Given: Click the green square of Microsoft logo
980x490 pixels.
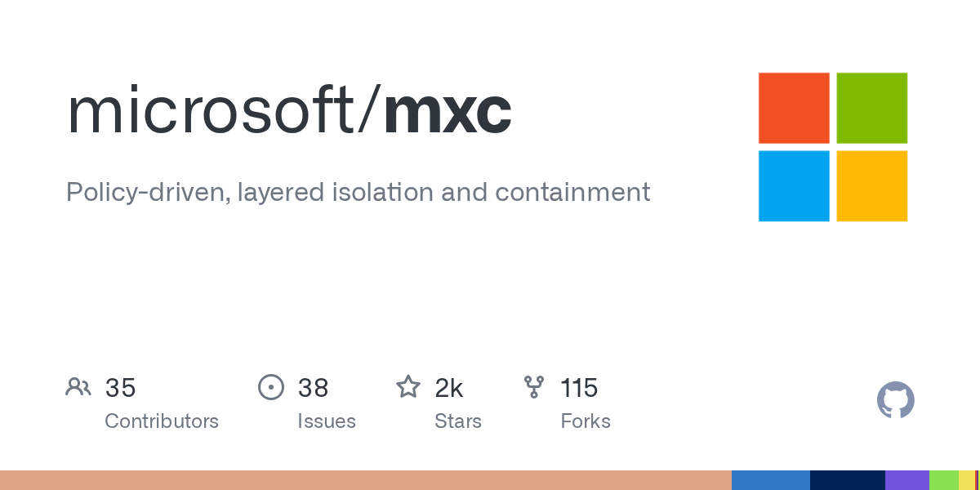Looking at the screenshot, I should coord(872,108).
